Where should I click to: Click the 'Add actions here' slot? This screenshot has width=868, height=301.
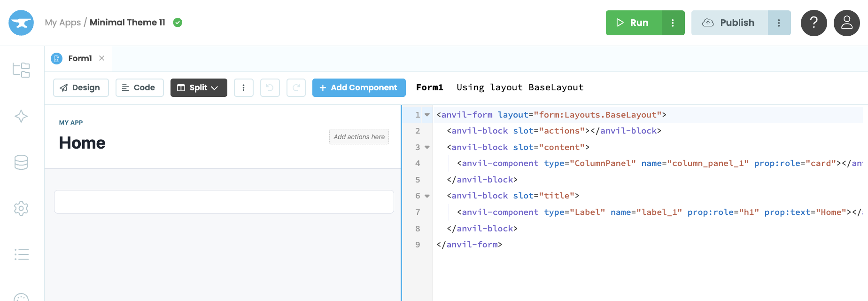(x=359, y=137)
